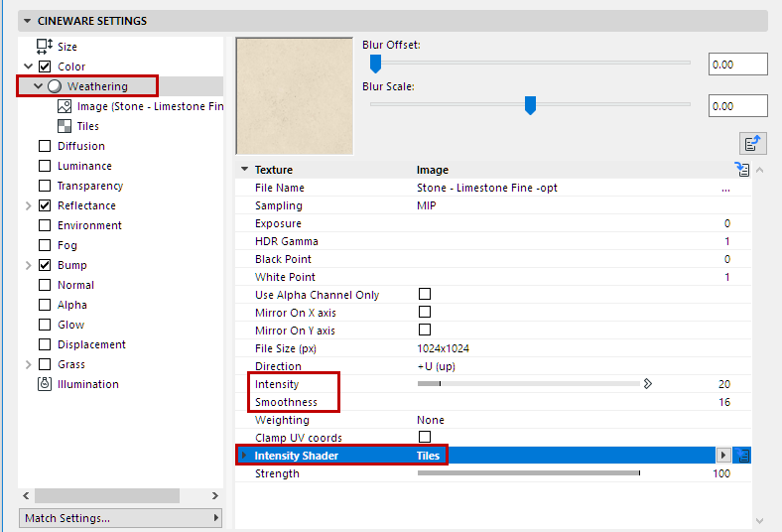Click the HDR Gamma value 1
The image size is (782, 532).
(727, 241)
